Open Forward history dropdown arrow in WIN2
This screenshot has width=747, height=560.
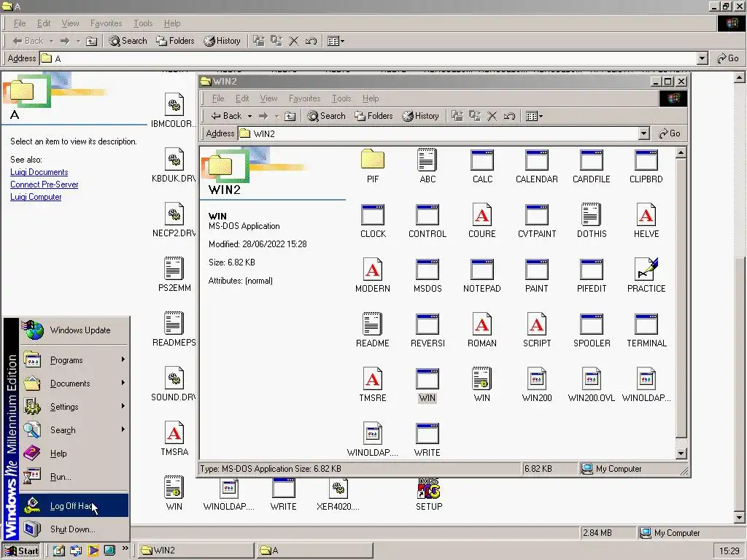[x=276, y=116]
